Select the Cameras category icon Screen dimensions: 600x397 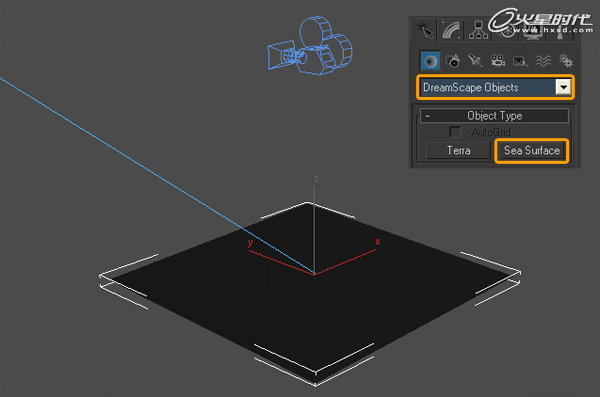[498, 61]
